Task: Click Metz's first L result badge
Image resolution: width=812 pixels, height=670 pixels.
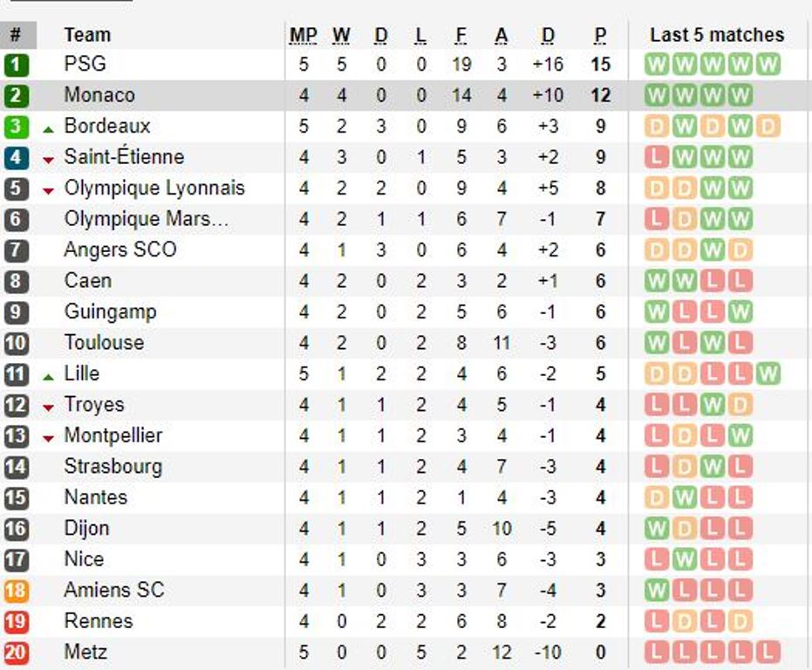Action: coord(657,653)
